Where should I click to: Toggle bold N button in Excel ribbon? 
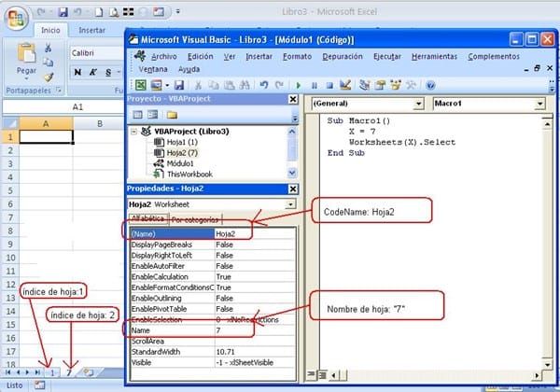point(77,73)
